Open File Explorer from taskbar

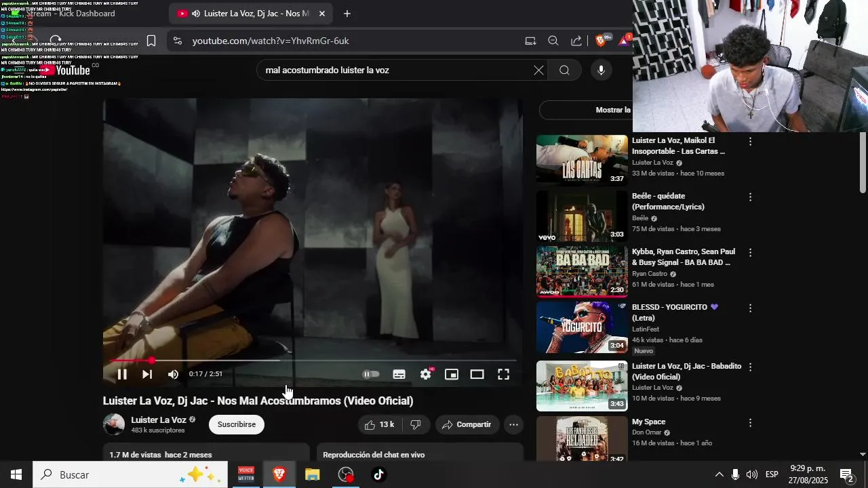point(312,474)
